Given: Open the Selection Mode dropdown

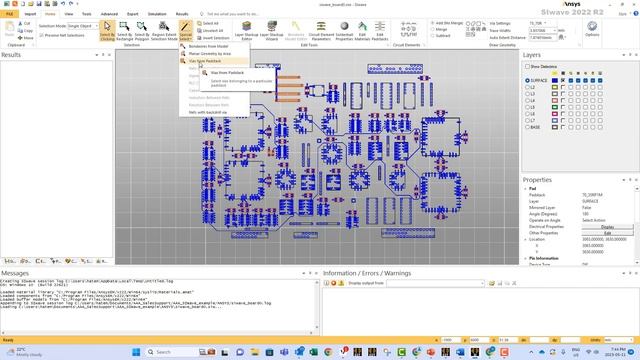Looking at the screenshot, I should (83, 26).
